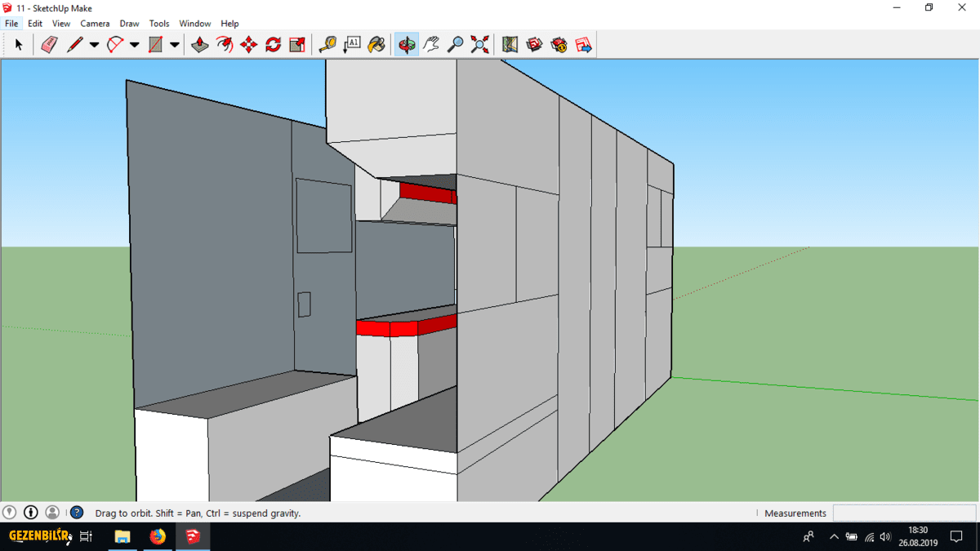Open the Draw menu

click(x=129, y=24)
